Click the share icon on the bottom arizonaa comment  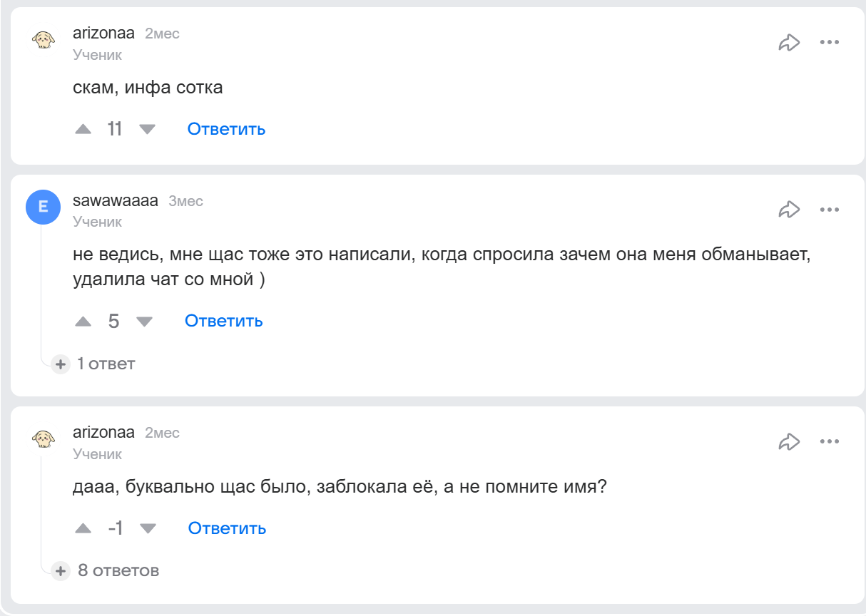[788, 441]
